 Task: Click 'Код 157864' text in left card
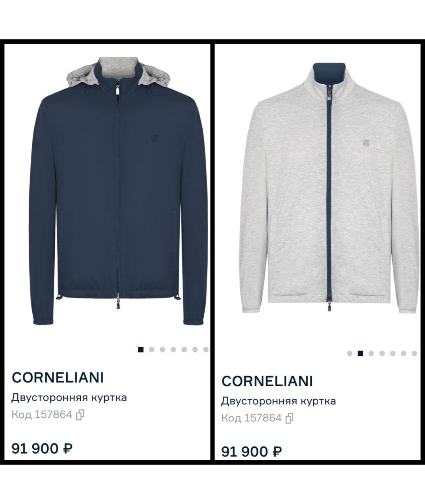coord(42,415)
